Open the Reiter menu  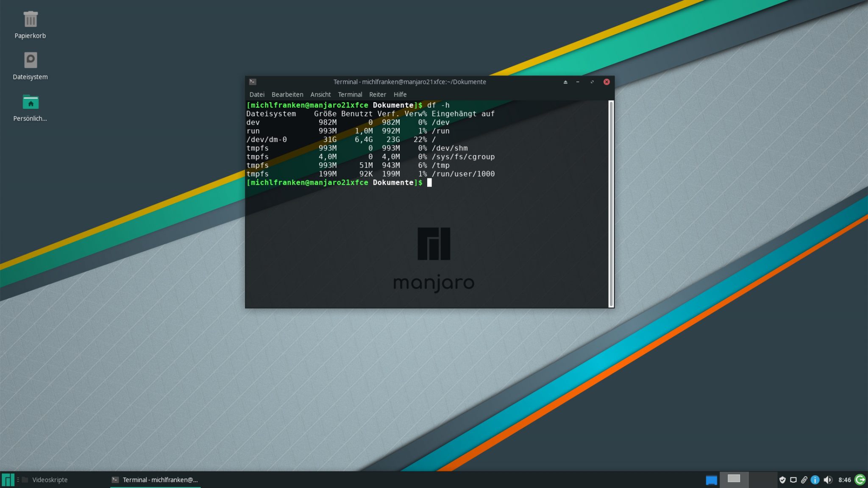(377, 95)
